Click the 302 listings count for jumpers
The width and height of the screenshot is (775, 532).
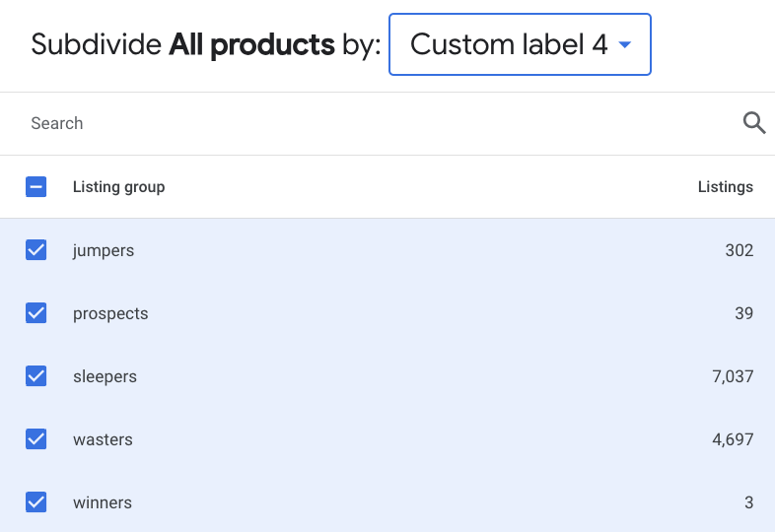pos(740,250)
